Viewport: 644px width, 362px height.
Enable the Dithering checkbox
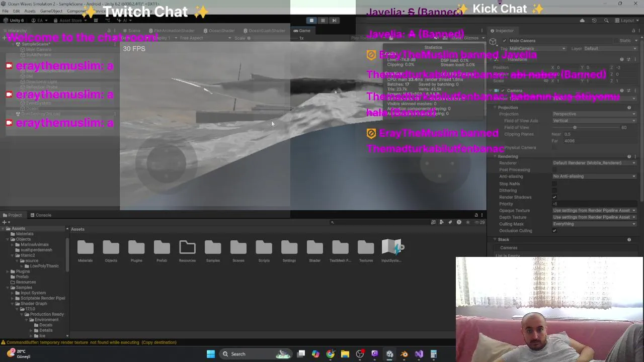[x=554, y=191]
